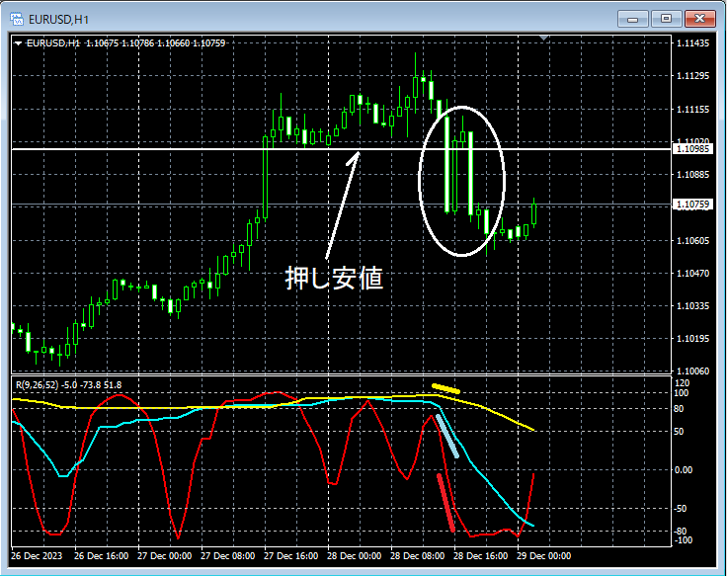
Task: Click the time axis label 27 Dec 00:00
Action: coord(164,556)
